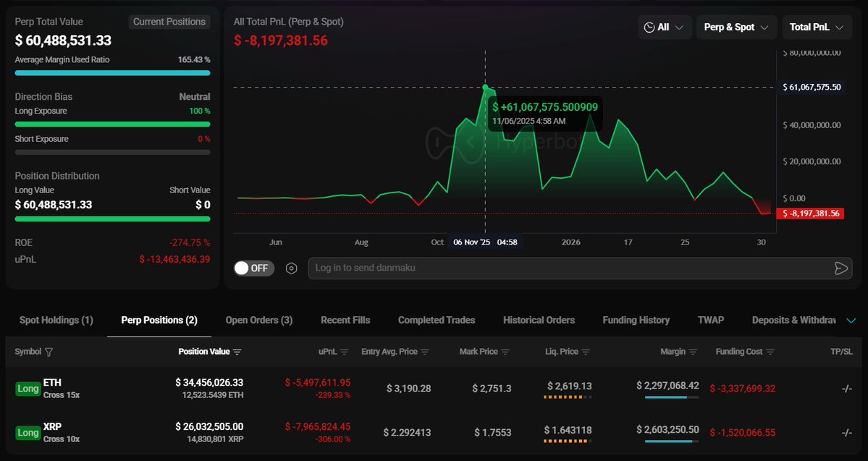Image resolution: width=868 pixels, height=461 pixels.
Task: Expand the Perp & Spot dropdown
Action: [736, 28]
